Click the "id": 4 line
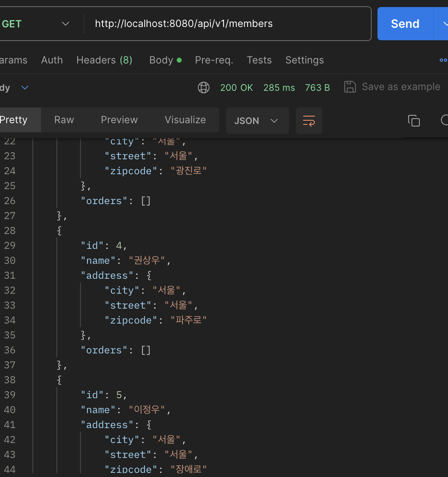The image size is (448, 477). point(104,246)
